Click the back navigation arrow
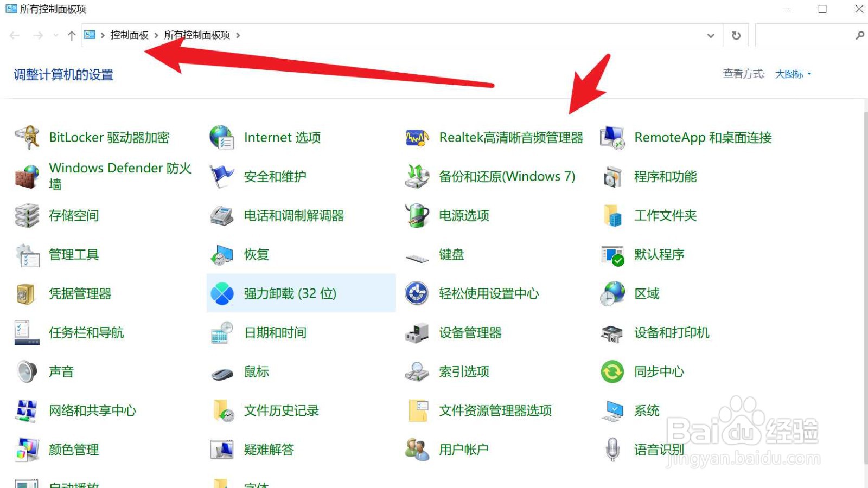The image size is (868, 488). coord(15,35)
